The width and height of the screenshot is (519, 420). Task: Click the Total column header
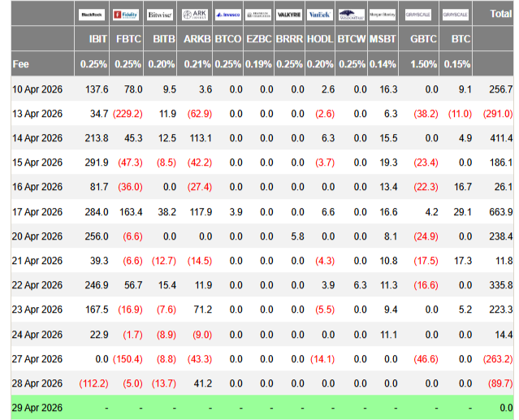click(501, 14)
